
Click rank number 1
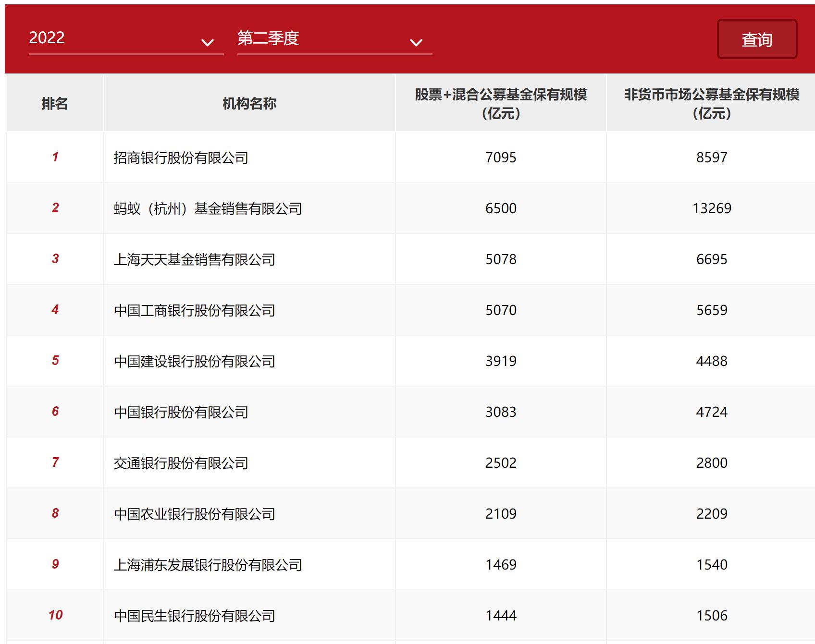[55, 157]
